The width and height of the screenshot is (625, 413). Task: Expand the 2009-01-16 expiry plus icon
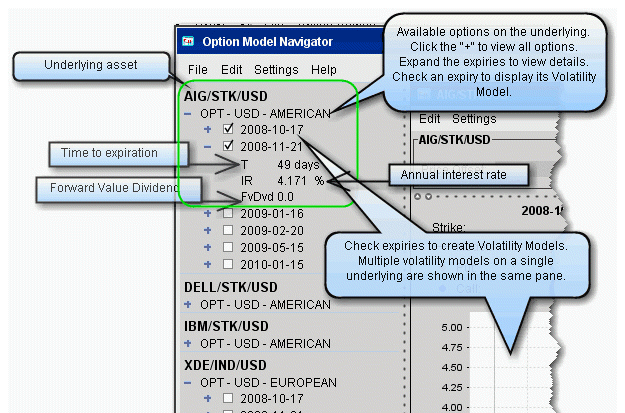(208, 214)
